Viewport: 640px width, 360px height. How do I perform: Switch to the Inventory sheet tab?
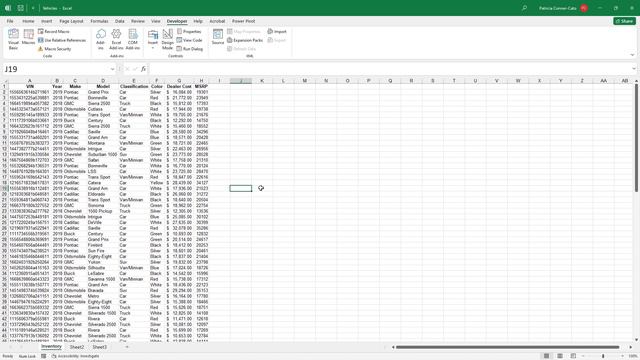[x=51, y=347]
